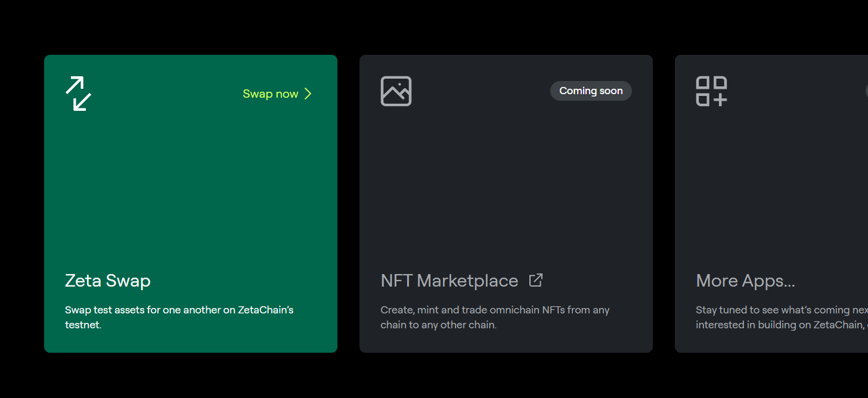Select the More Apps... heading
The height and width of the screenshot is (398, 868).
[x=745, y=281]
